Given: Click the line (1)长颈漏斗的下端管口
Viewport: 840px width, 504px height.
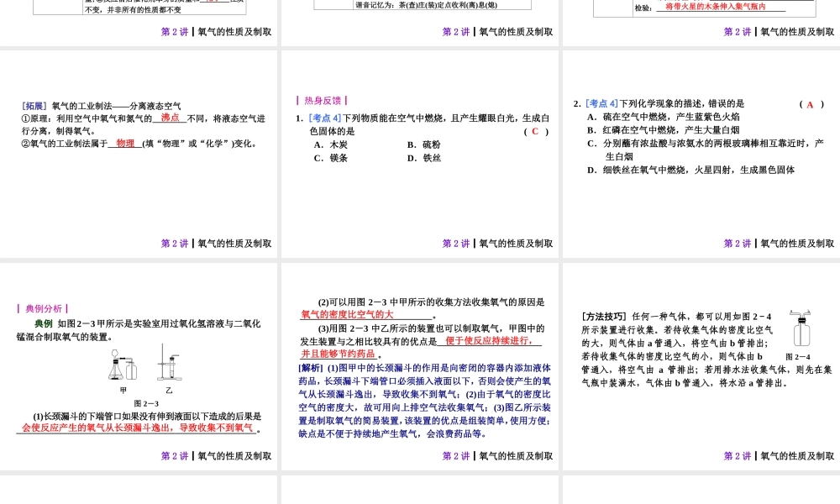Looking at the screenshot, I should pos(147,416).
